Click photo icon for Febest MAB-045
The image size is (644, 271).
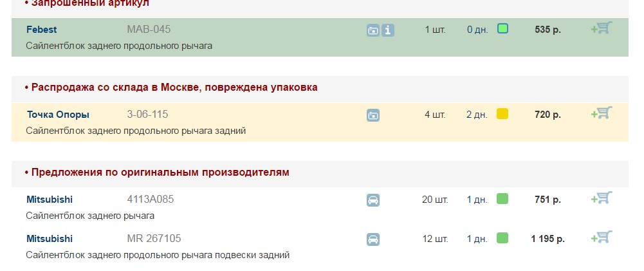[373, 30]
